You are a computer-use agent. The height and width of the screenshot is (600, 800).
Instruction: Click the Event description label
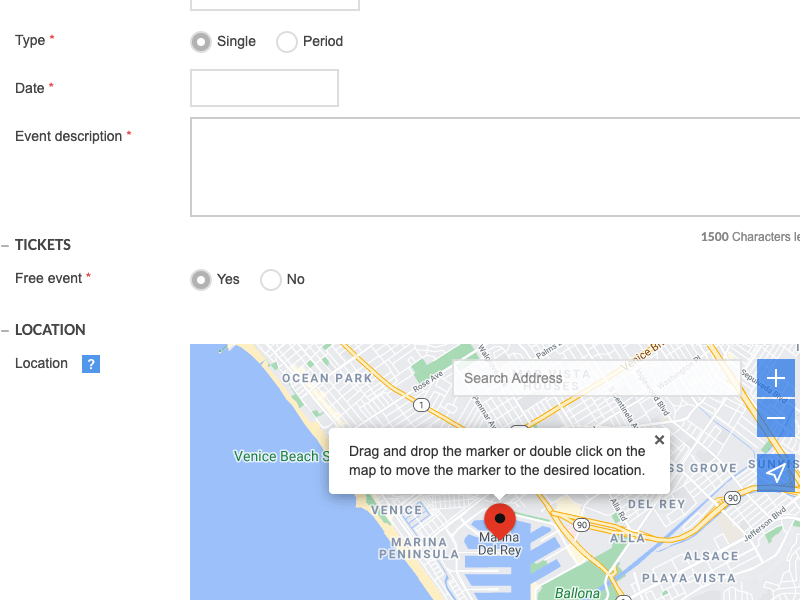[68, 136]
